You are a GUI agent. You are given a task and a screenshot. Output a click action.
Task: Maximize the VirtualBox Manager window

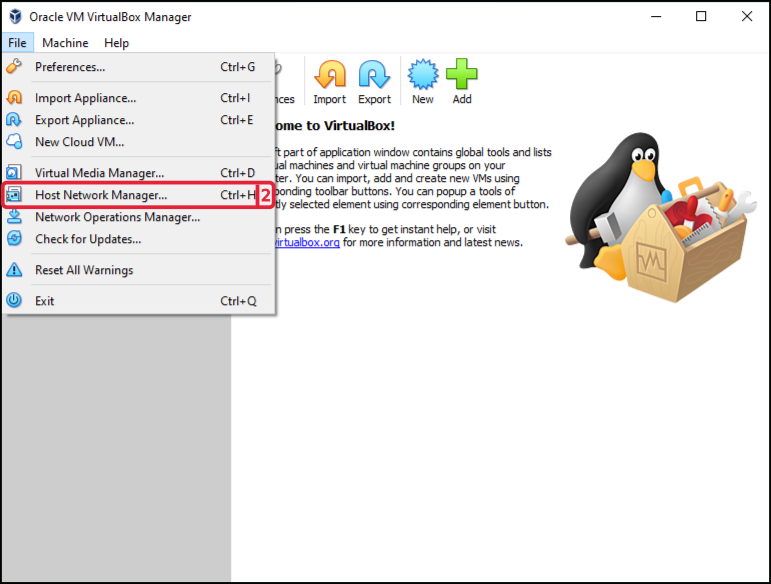click(701, 16)
